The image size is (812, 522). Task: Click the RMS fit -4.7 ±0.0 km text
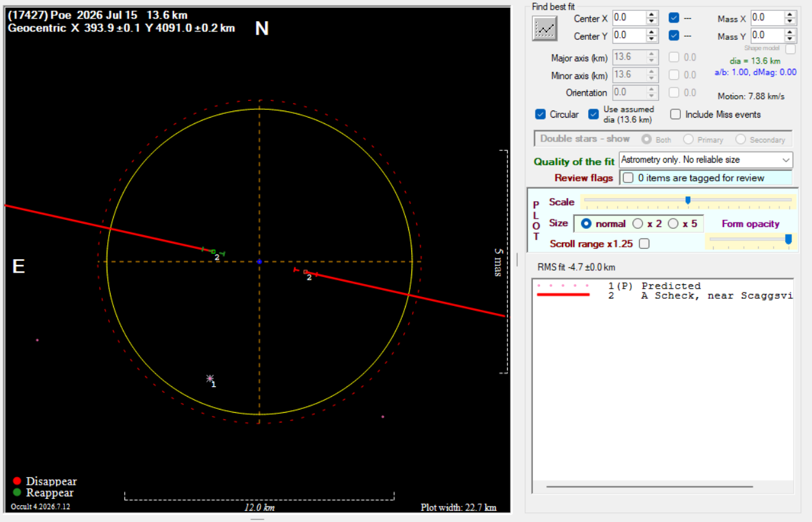point(576,267)
